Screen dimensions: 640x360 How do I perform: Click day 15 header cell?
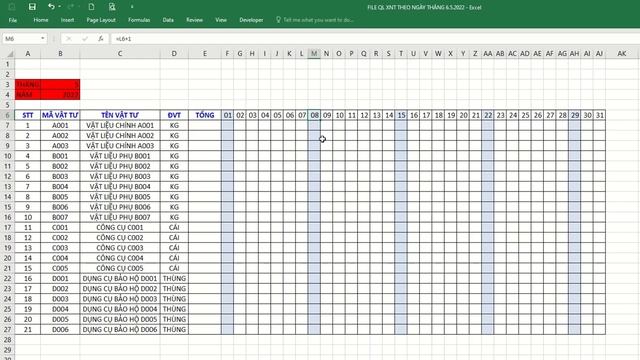pos(401,115)
